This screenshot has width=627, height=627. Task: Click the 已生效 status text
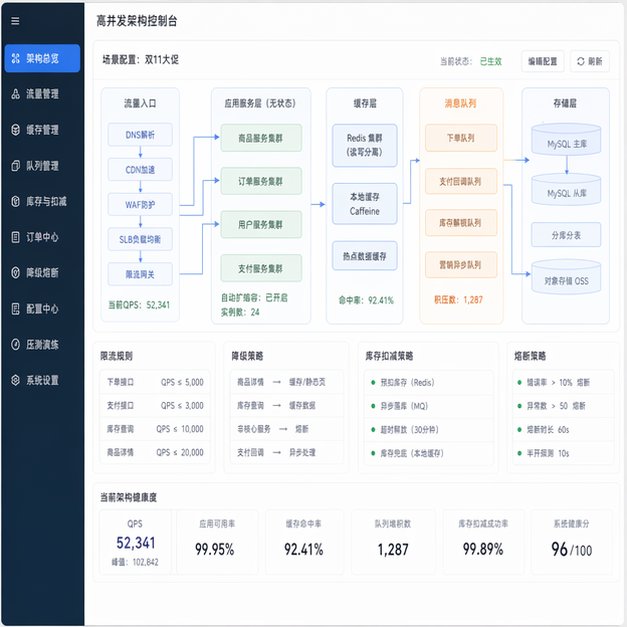pyautogui.click(x=491, y=61)
